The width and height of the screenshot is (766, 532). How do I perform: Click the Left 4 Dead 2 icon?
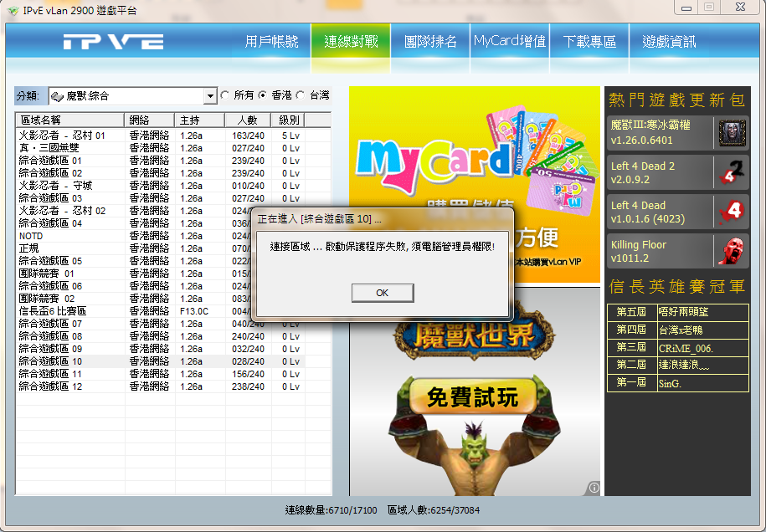730,172
